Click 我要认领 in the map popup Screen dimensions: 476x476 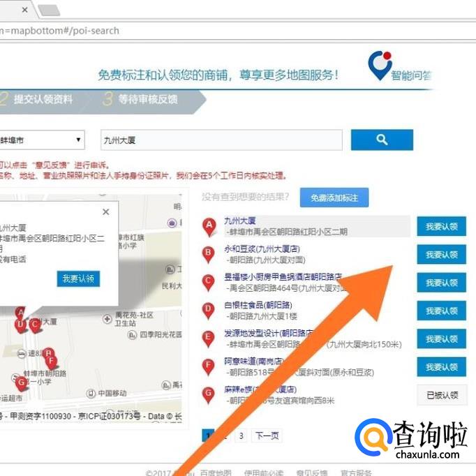click(78, 278)
